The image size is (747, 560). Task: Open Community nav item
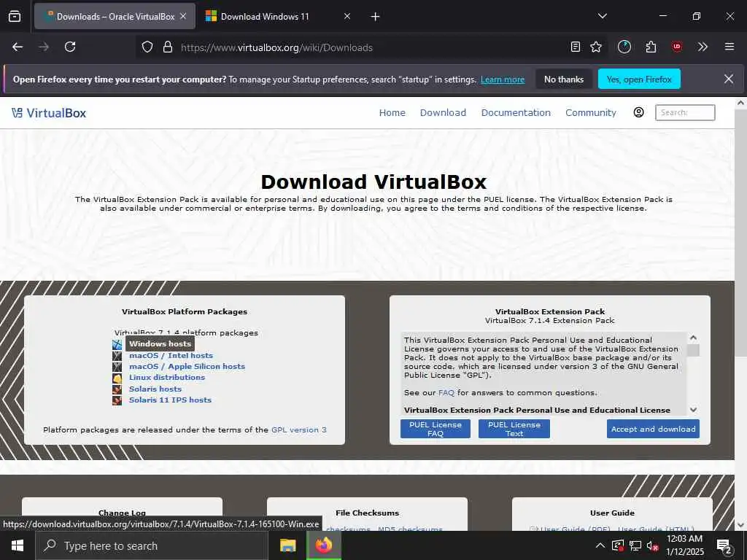(x=590, y=112)
